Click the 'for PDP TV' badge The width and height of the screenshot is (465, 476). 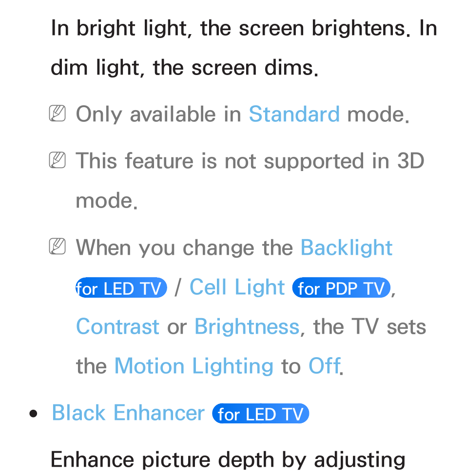click(341, 287)
